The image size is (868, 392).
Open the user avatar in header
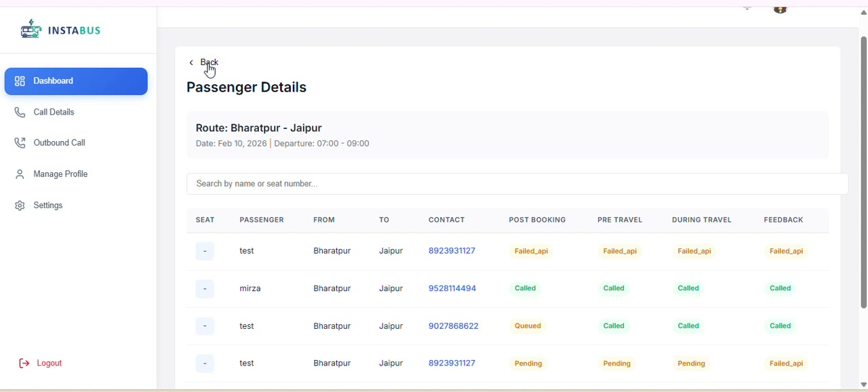(781, 9)
